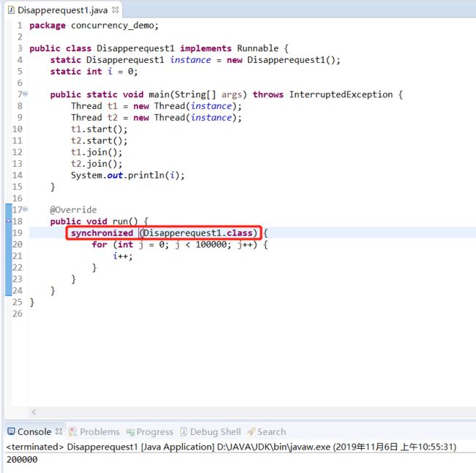The width and height of the screenshot is (476, 473).
Task: Click the Debug Shell tab icon
Action: click(x=184, y=432)
